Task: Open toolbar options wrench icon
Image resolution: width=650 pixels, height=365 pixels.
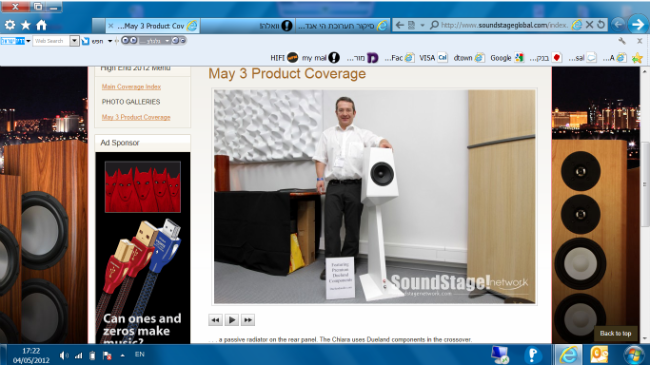Action: [622, 41]
